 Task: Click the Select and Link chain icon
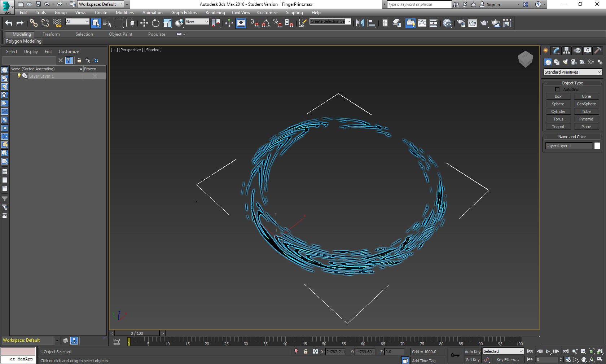34,23
